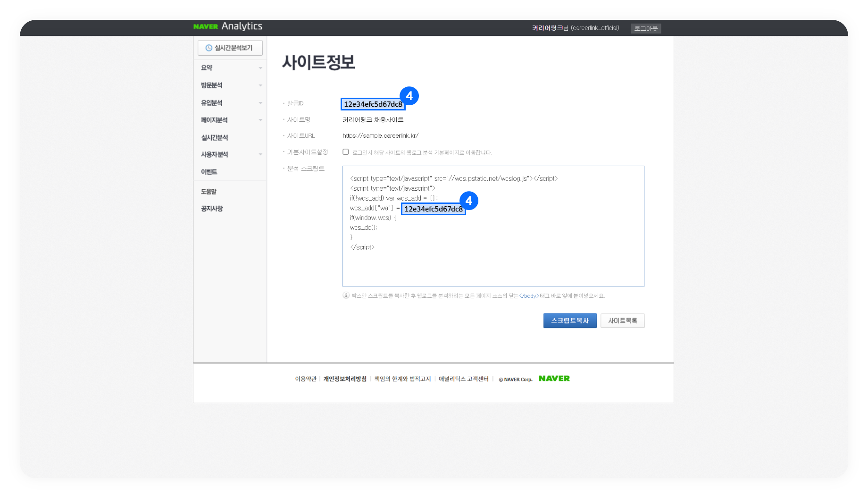Click the 사이트목록 button
Image resolution: width=868 pixels, height=498 pixels.
623,321
